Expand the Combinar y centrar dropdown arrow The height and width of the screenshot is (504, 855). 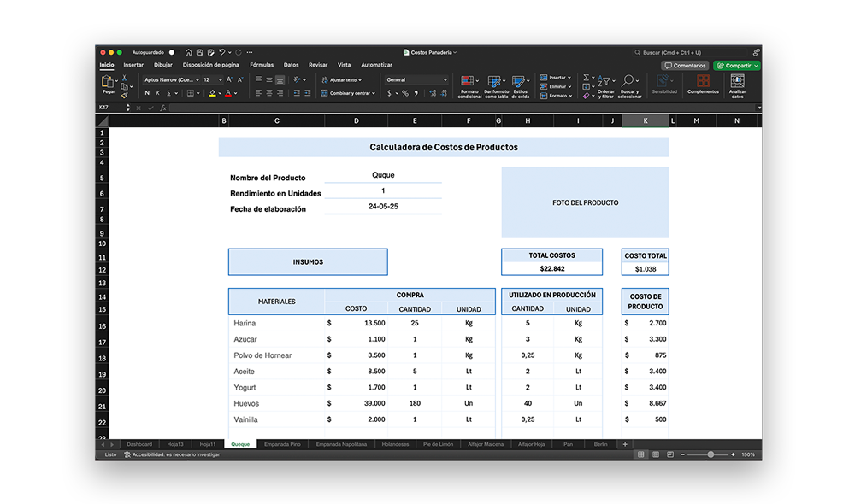tap(374, 93)
